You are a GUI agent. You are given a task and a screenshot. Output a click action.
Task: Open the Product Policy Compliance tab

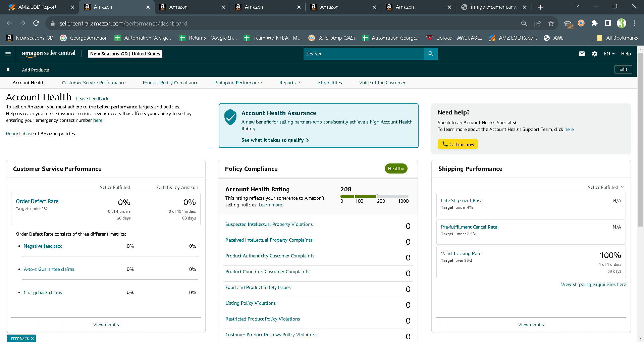[x=170, y=83]
